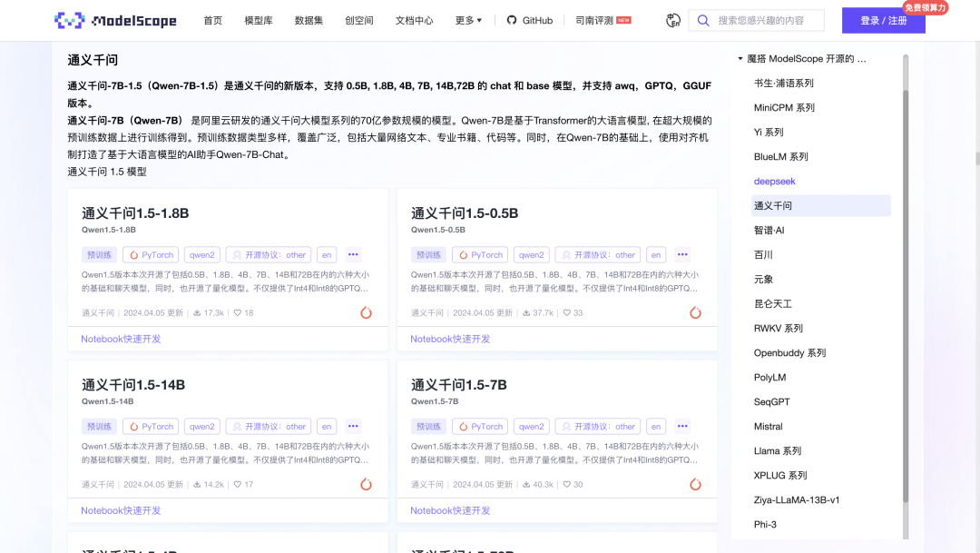
Task: Click the search magnifier icon
Action: (x=703, y=21)
